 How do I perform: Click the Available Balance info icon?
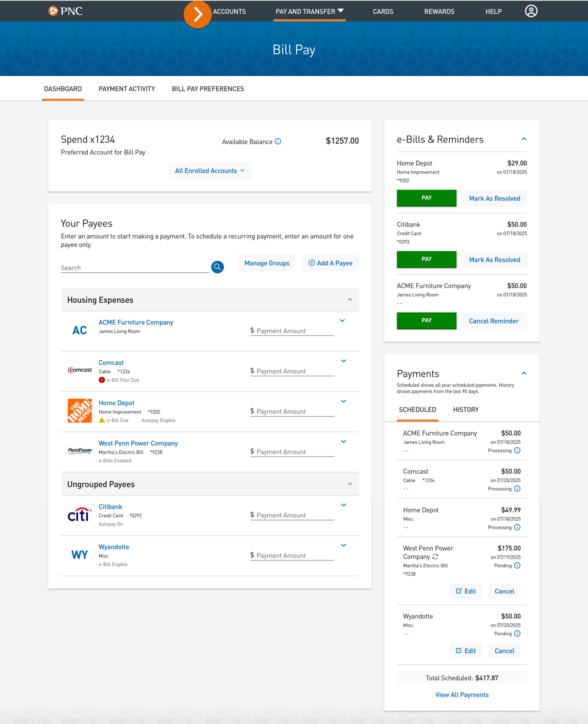[278, 141]
